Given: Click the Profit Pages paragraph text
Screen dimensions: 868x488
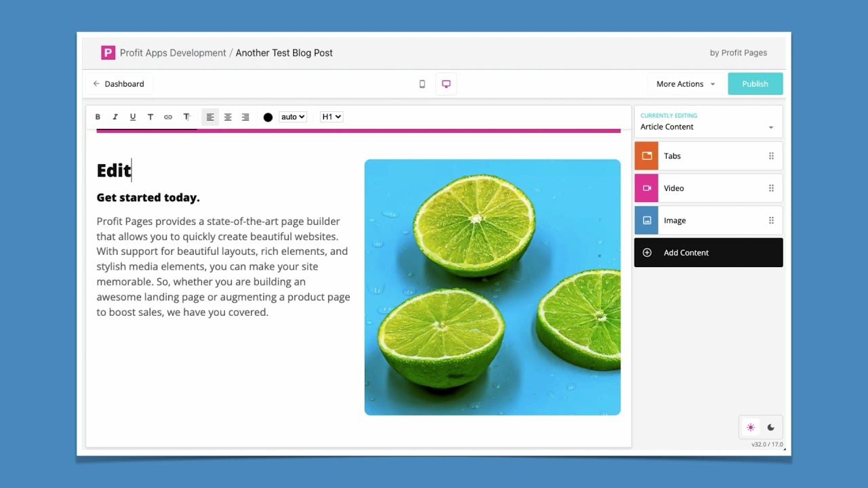Looking at the screenshot, I should 224,266.
